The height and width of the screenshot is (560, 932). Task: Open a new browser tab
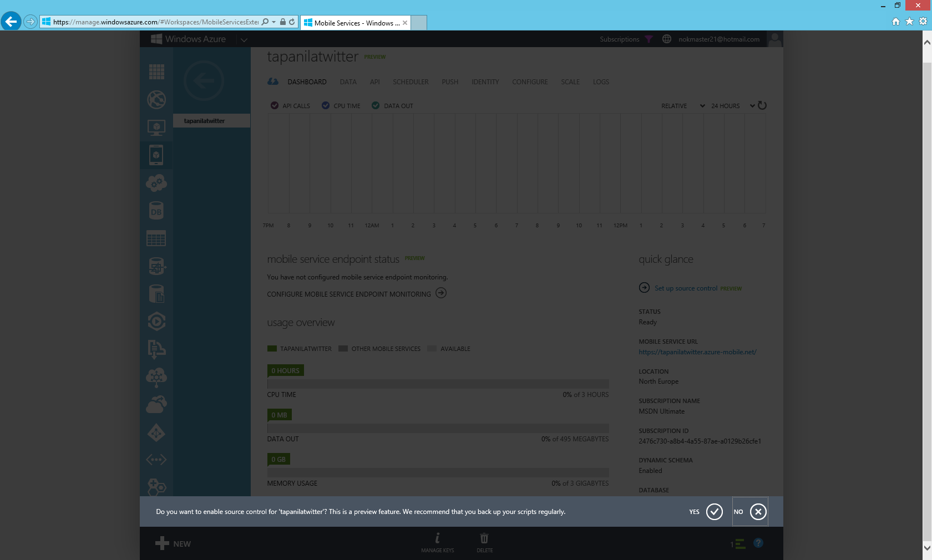(419, 23)
